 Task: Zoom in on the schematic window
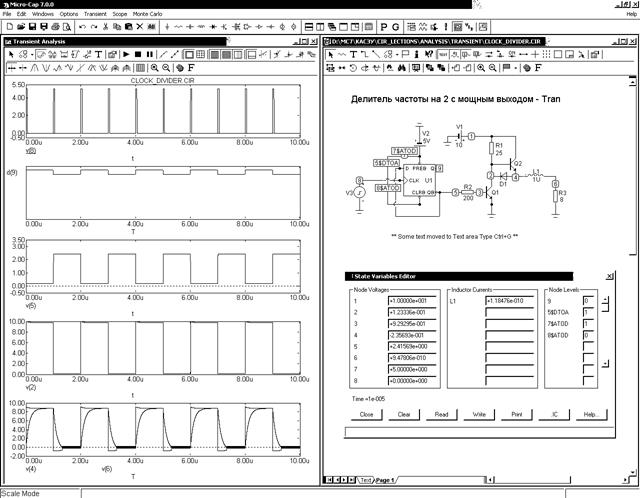coord(481,68)
